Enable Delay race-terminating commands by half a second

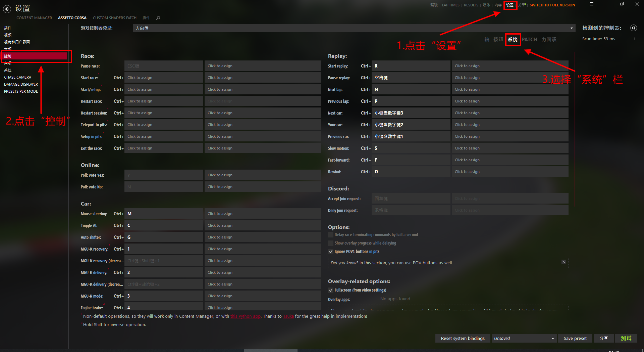331,235
